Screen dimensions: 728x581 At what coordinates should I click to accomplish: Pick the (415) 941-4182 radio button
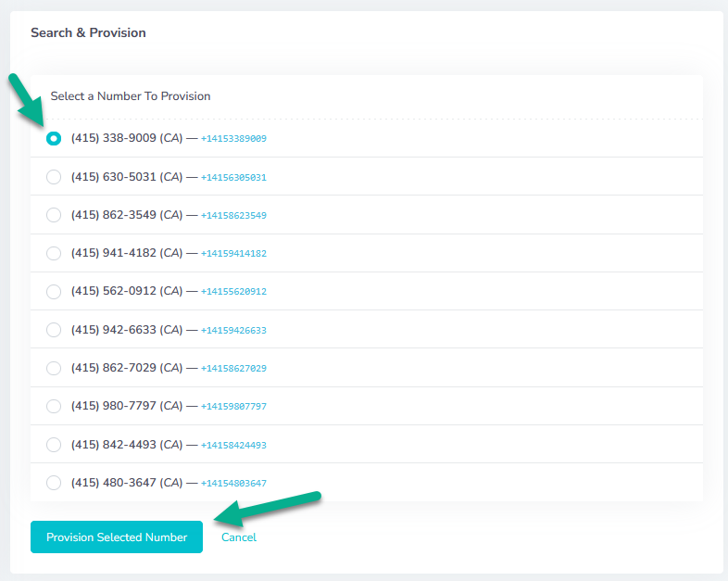(x=54, y=253)
